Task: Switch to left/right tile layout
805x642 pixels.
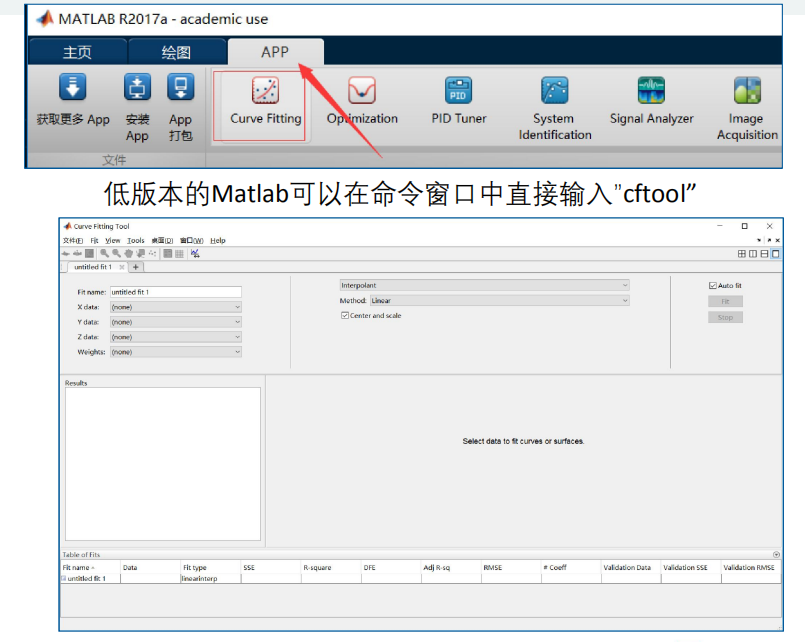Action: (x=753, y=254)
